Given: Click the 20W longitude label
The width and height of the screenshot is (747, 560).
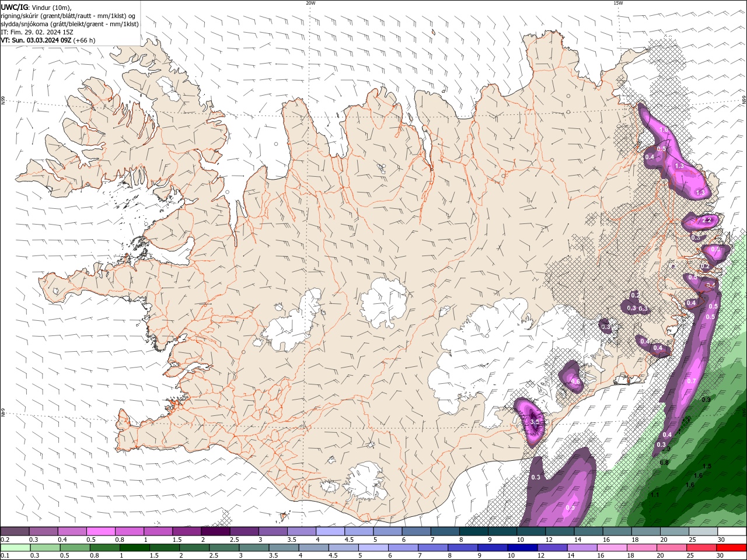Looking at the screenshot, I should (310, 3).
